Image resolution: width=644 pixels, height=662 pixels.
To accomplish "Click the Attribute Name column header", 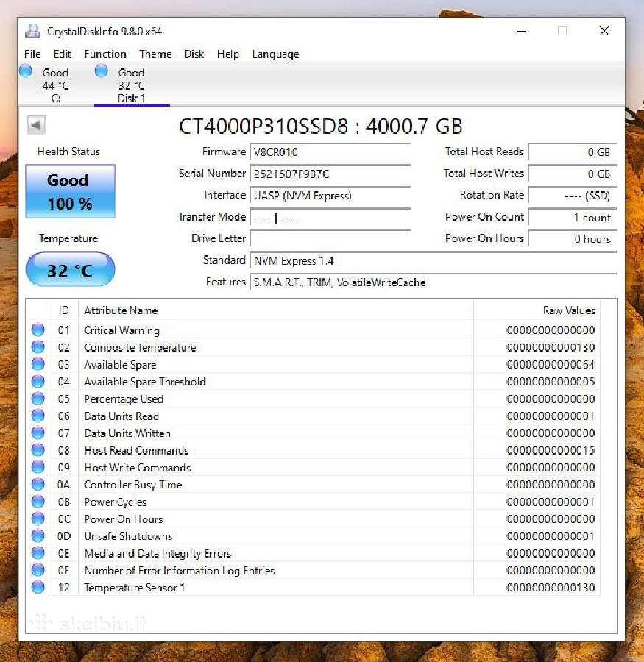I will 276,310.
